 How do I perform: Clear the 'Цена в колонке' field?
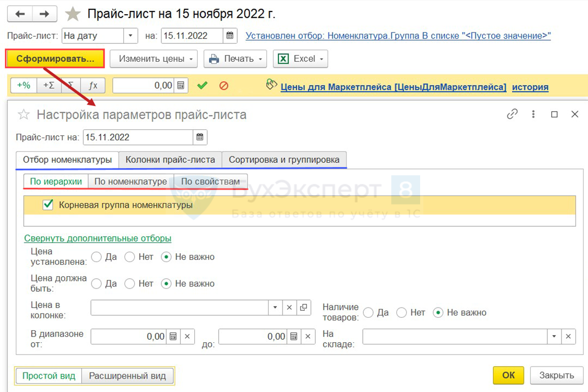[289, 307]
